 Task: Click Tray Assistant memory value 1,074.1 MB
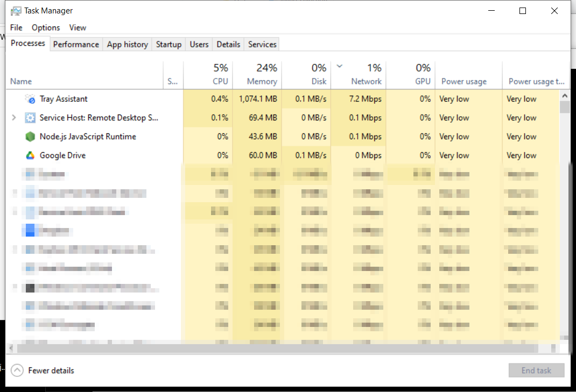point(258,99)
